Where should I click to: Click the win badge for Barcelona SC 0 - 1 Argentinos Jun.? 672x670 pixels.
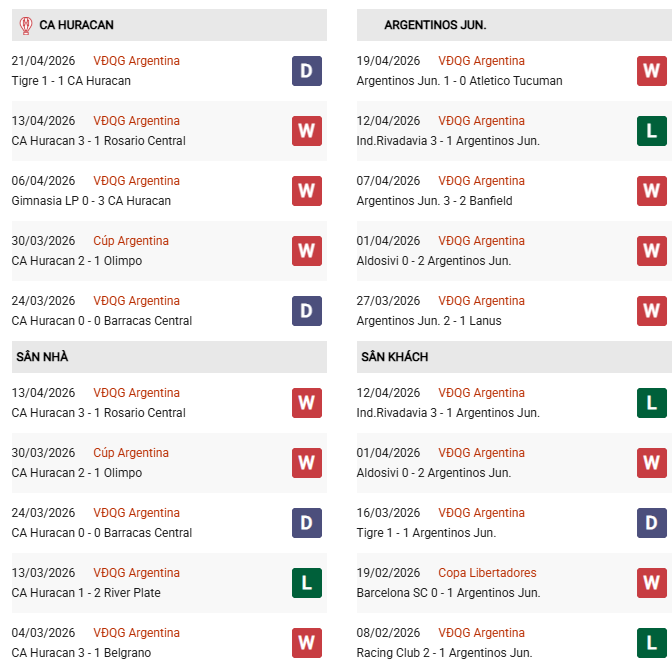[651, 583]
